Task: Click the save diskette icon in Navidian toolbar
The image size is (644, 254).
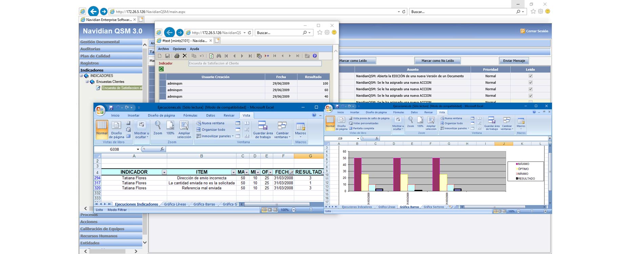Action: (167, 56)
